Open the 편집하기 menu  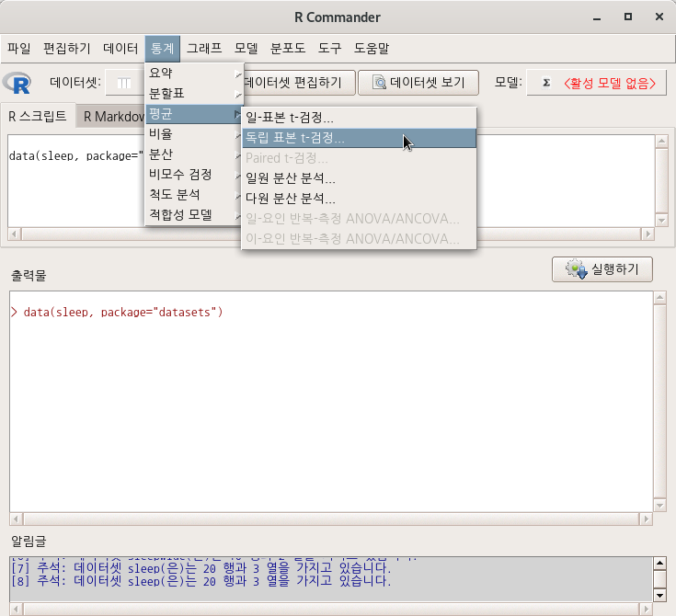67,48
